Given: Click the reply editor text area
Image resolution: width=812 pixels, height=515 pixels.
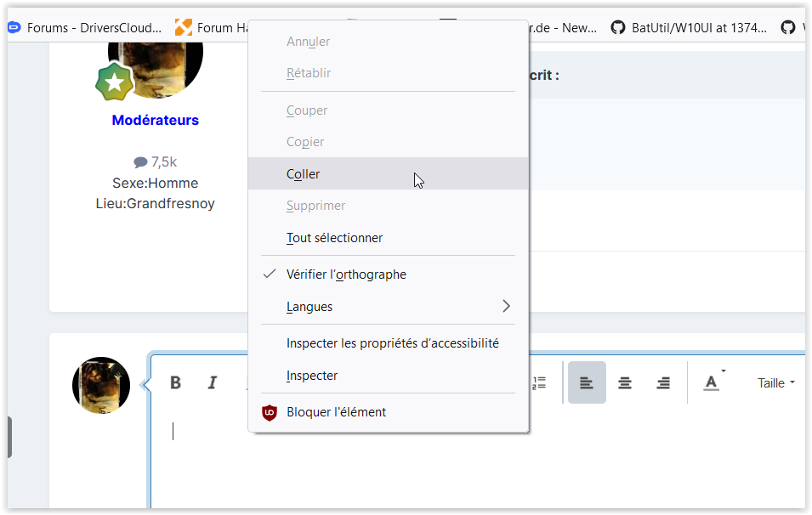Looking at the screenshot, I should tap(476, 461).
